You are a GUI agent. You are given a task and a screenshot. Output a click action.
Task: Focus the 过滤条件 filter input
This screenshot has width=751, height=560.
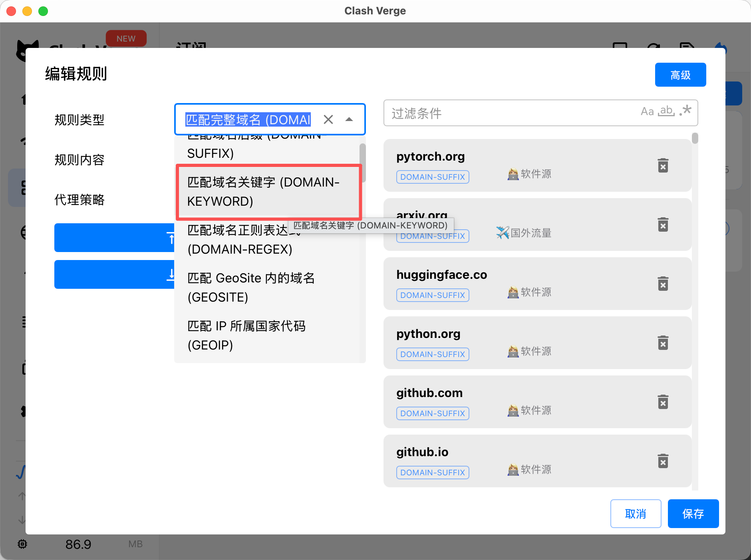(x=507, y=113)
